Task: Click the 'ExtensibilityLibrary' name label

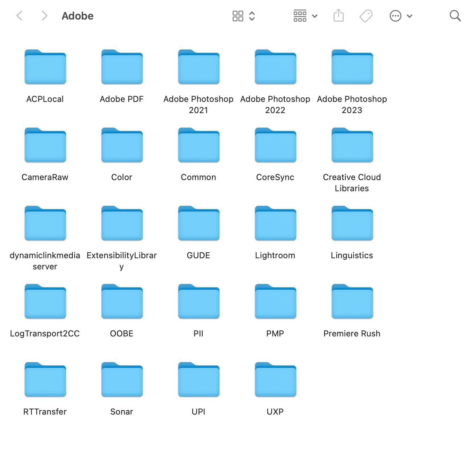Action: (x=122, y=261)
